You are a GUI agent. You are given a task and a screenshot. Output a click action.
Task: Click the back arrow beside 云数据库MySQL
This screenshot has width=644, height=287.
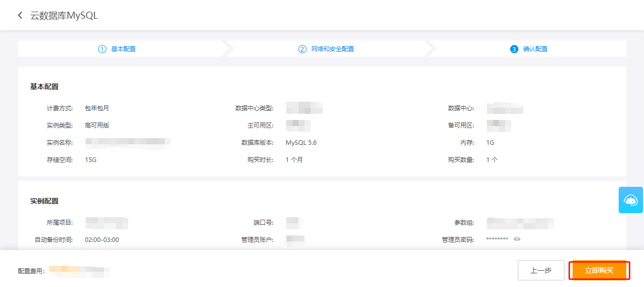tap(20, 16)
